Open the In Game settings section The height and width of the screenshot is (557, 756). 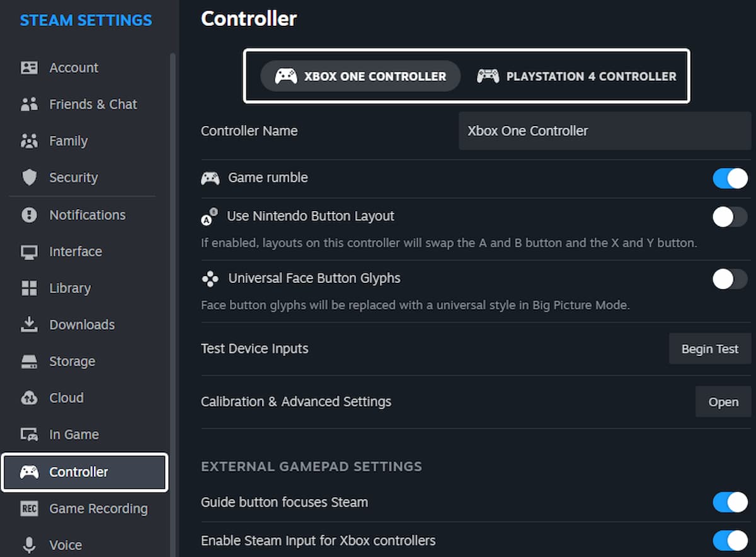click(29, 434)
